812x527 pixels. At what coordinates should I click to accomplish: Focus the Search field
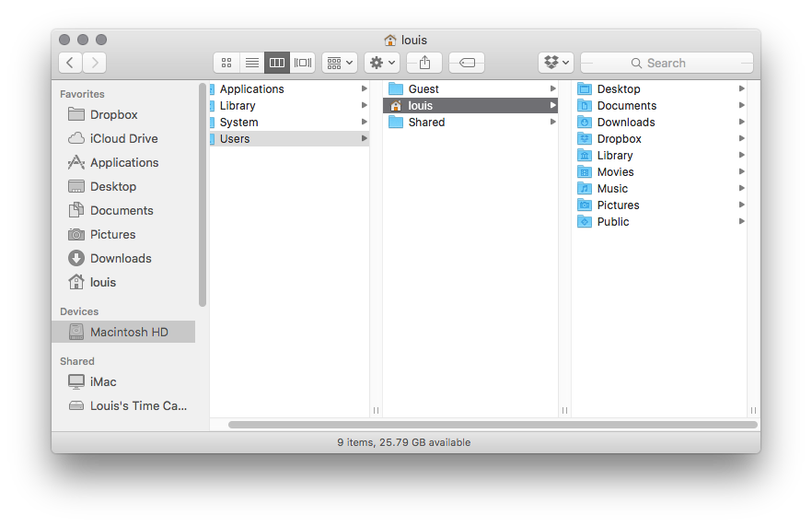[667, 63]
